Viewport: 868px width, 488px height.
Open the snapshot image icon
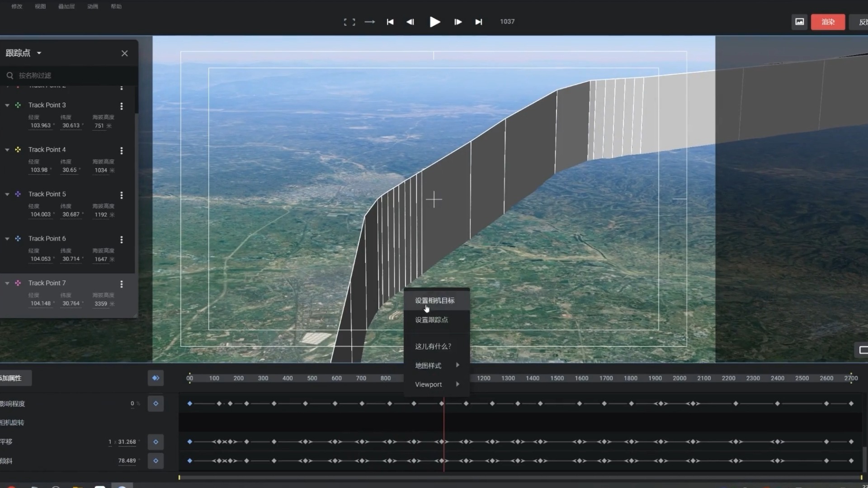click(x=799, y=22)
